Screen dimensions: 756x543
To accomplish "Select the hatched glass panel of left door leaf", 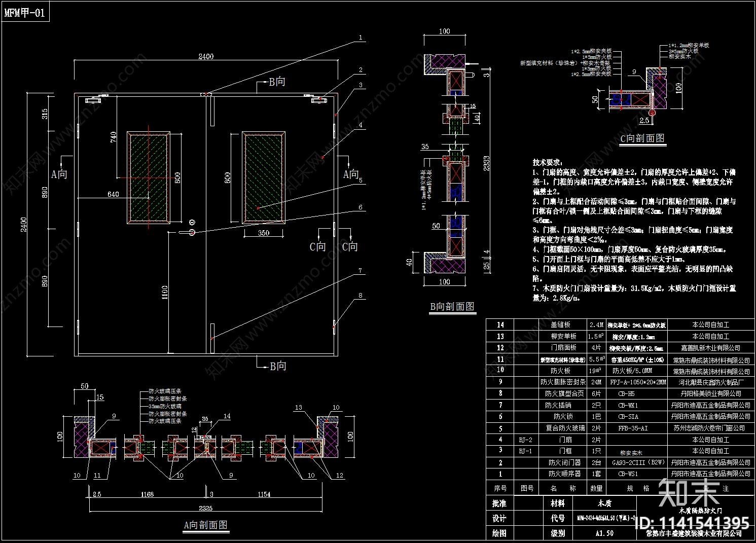I will point(148,177).
